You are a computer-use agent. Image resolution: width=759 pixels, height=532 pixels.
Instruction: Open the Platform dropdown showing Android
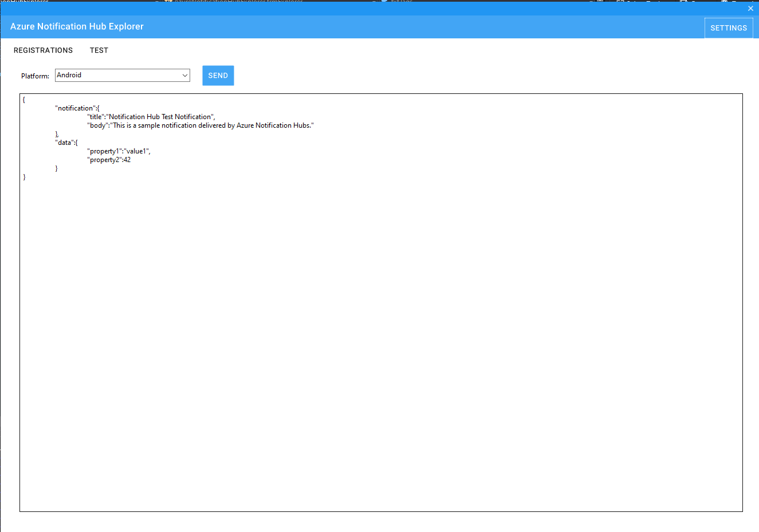coord(123,75)
